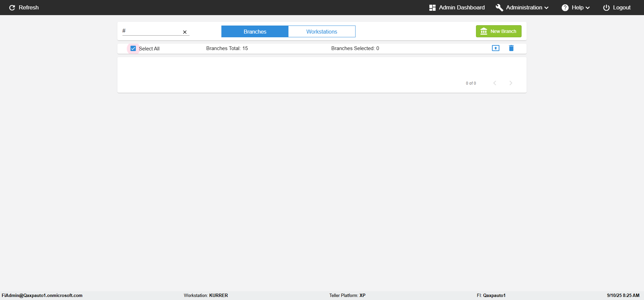Click FiAdmin@Qaxpauto1.onmicrosoft.com in status bar
Viewport: 644px width, 300px height.
42,296
